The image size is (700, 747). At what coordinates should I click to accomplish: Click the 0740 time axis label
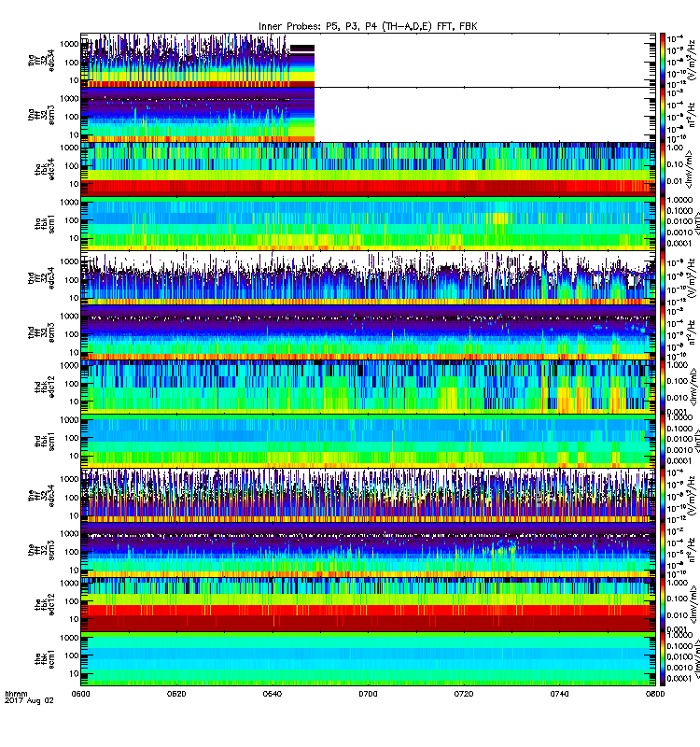[x=559, y=694]
